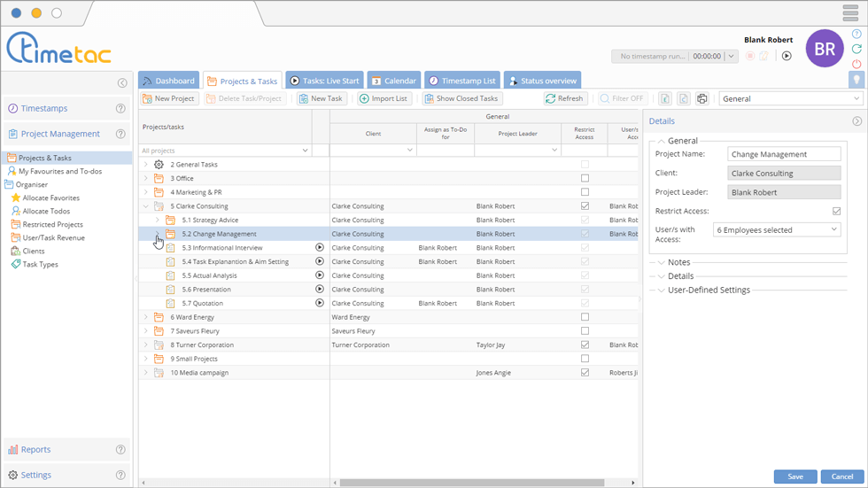The height and width of the screenshot is (488, 868).
Task: Start timer with header play button
Action: click(x=787, y=56)
